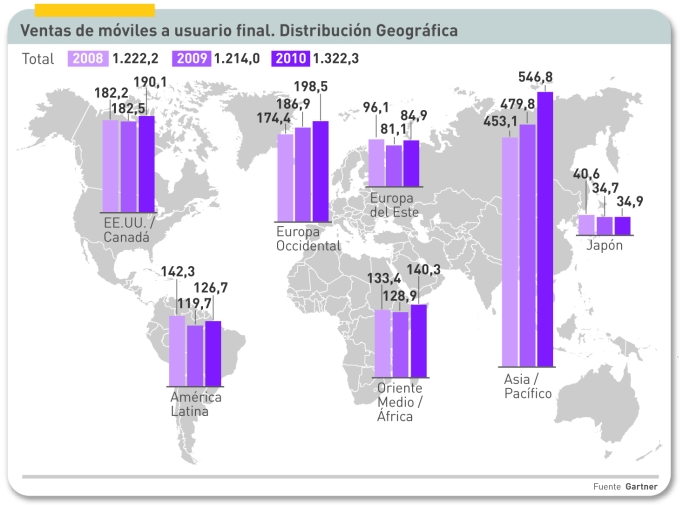Viewport: 680px width, 505px height.
Task: Click the 2009 bar for Asia / Pacífico
Action: tap(527, 246)
